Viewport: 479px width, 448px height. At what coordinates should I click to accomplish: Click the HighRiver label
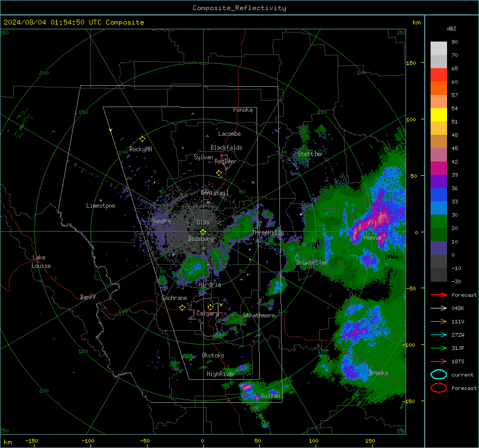click(x=220, y=374)
